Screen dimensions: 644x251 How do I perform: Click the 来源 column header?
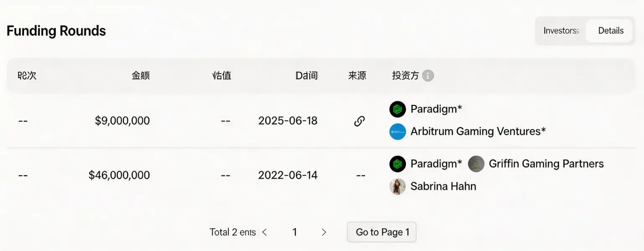tap(357, 76)
